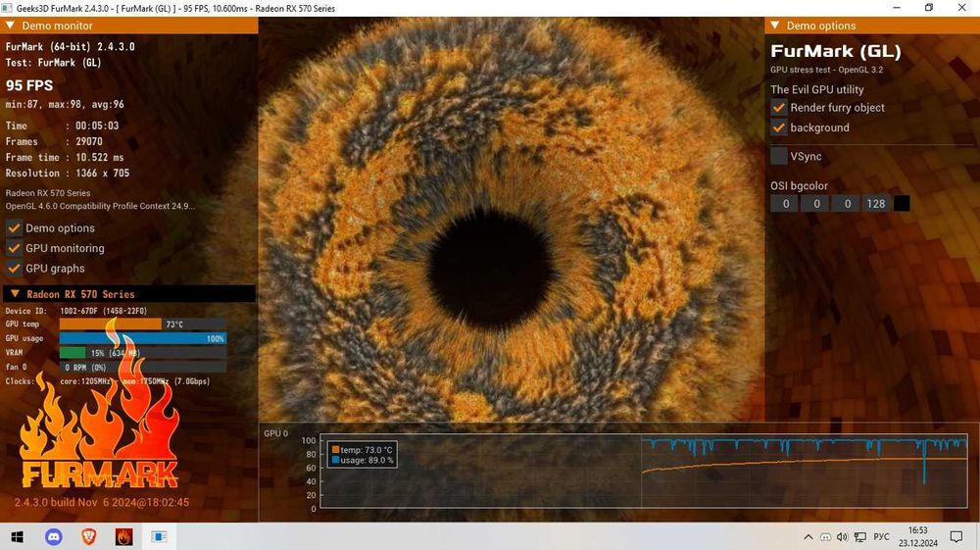Click the Test: FurMark (GL) line
980x550 pixels.
[x=54, y=63]
